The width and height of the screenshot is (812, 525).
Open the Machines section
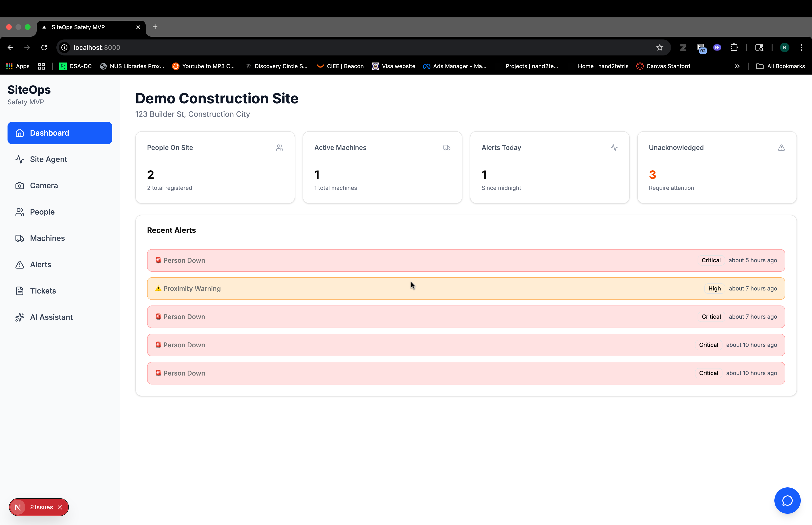point(47,238)
